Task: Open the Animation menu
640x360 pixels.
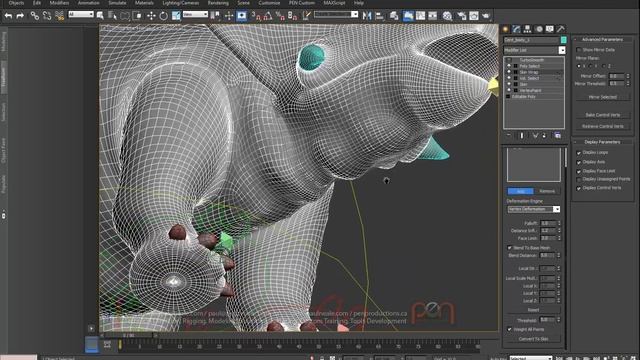Action: pos(89,3)
